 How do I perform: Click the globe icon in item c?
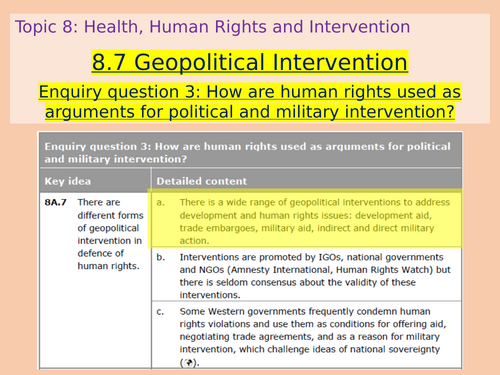click(x=188, y=362)
